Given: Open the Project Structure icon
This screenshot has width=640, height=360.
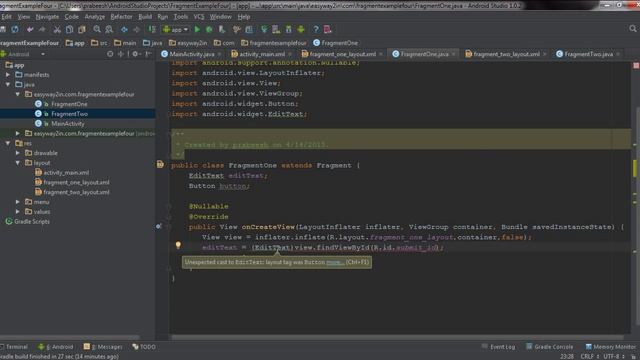Looking at the screenshot, I should [249, 29].
